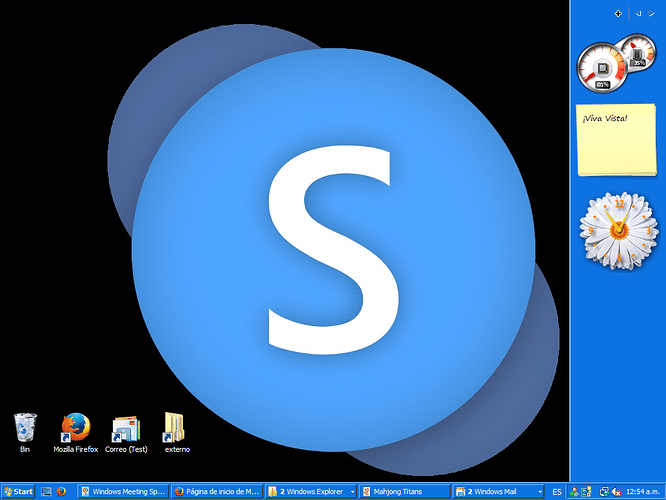This screenshot has height=500, width=666.
Task: Switch to Windows Meeting Space taskbar button
Action: pyautogui.click(x=123, y=492)
